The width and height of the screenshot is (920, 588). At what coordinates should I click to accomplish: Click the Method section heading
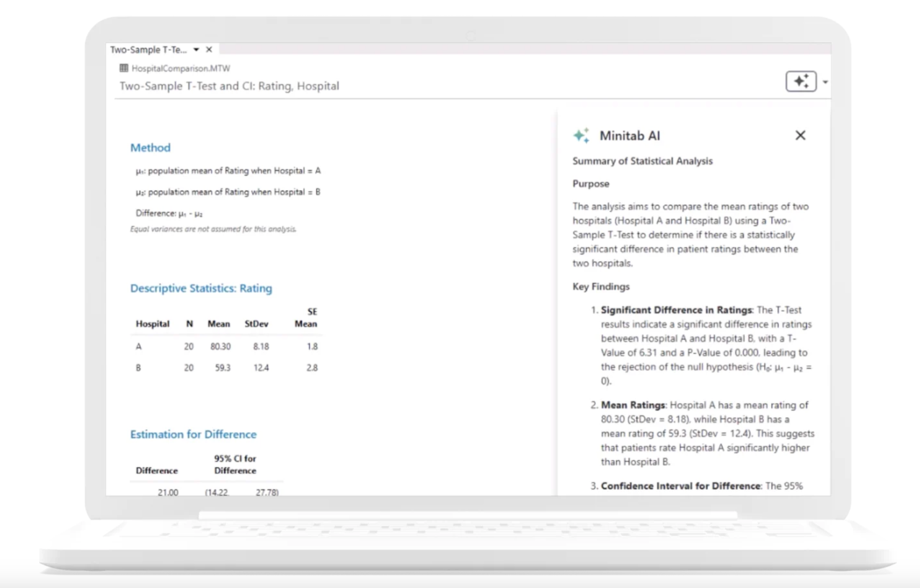tap(150, 148)
